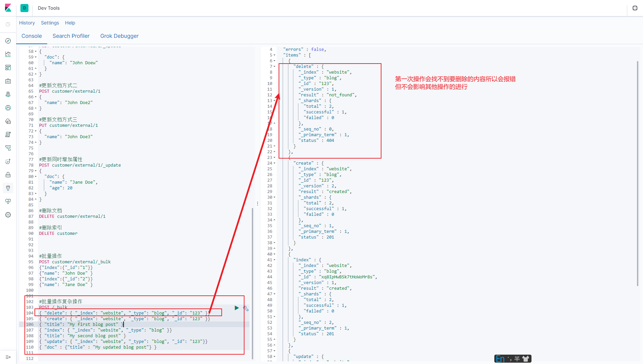Click line PUT customer/external/1
Image resolution: width=643 pixels, height=364 pixels.
(68, 125)
